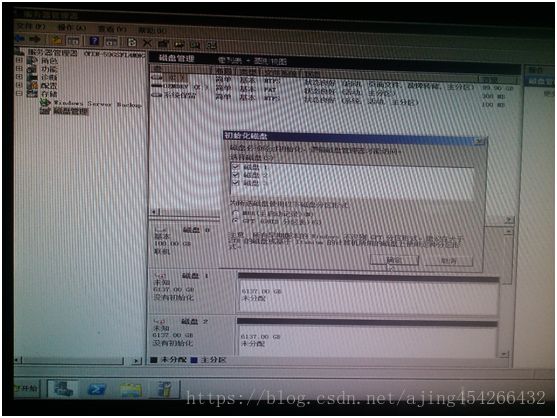Open the 开始 Start menu

coord(26,389)
